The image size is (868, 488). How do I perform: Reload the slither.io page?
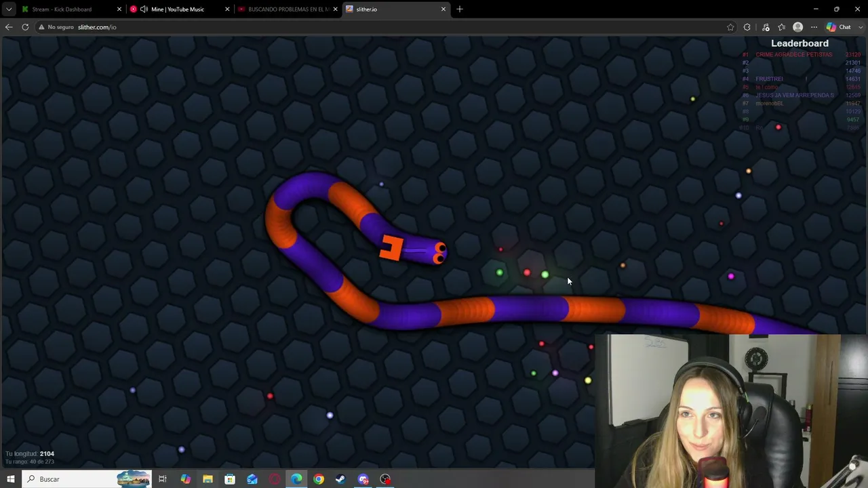[x=25, y=27]
